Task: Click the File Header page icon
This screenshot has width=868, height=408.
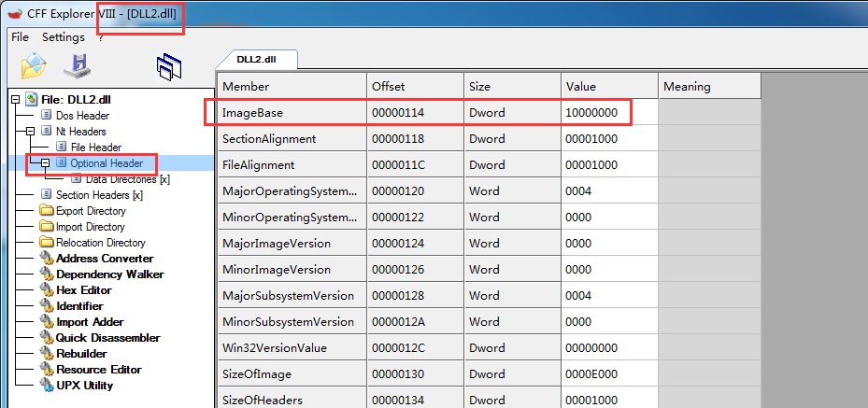Action: tap(62, 148)
